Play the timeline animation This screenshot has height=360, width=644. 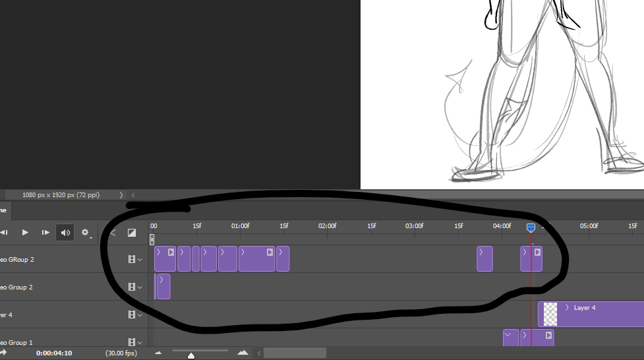pyautogui.click(x=25, y=233)
